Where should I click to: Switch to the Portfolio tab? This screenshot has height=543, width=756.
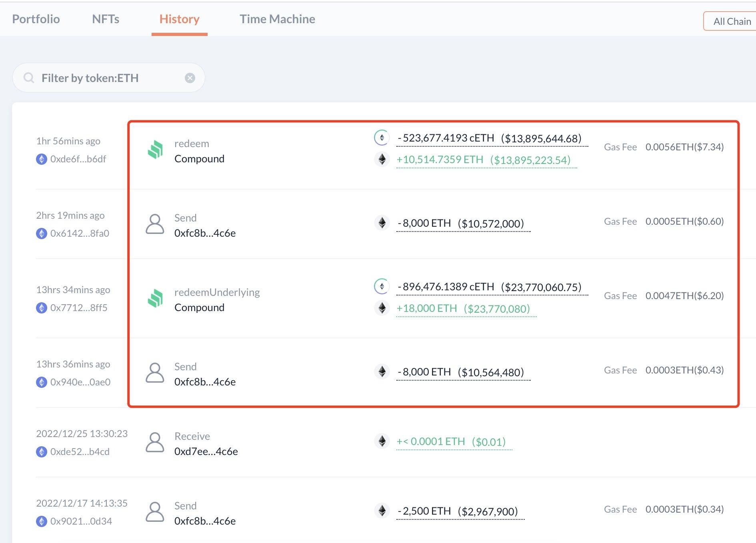click(36, 19)
